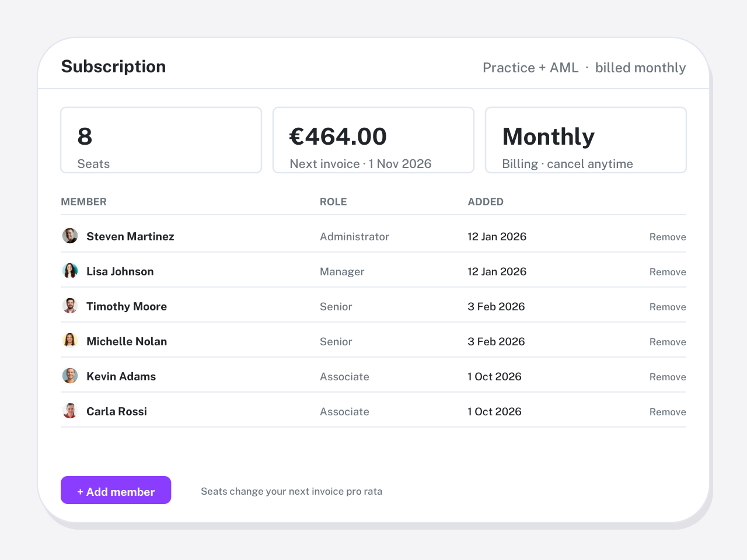Click Steven Martinez's avatar photo

pyautogui.click(x=70, y=236)
